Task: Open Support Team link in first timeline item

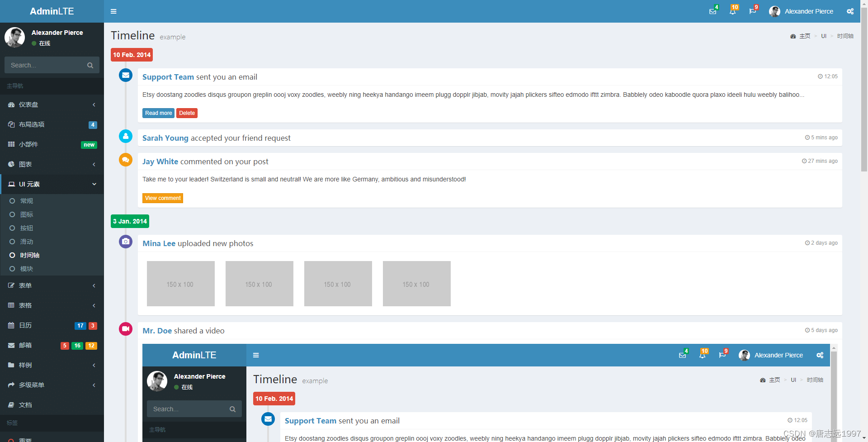Action: tap(168, 77)
